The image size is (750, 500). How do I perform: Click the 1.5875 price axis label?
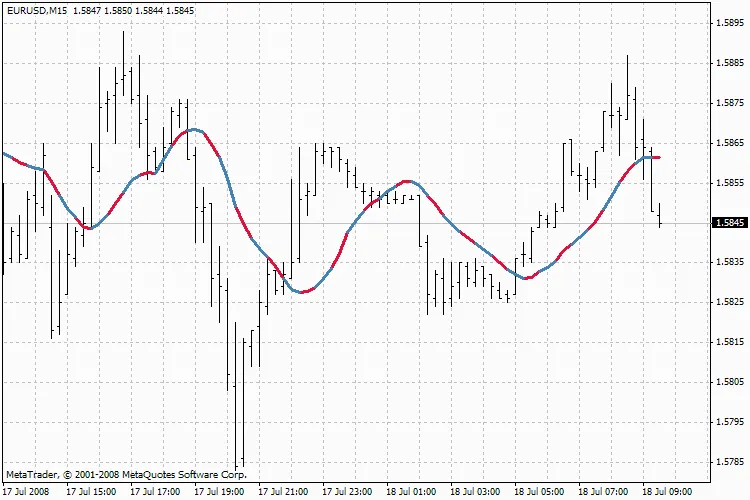[x=729, y=103]
